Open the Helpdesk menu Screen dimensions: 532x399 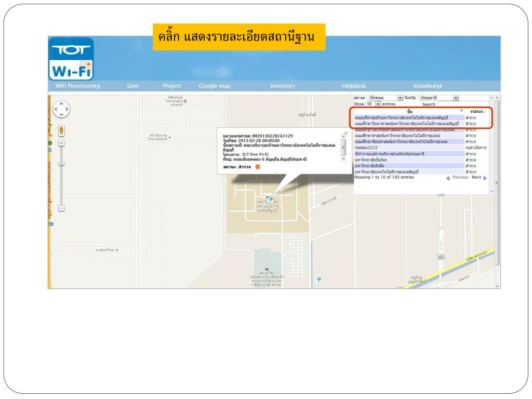(x=354, y=86)
